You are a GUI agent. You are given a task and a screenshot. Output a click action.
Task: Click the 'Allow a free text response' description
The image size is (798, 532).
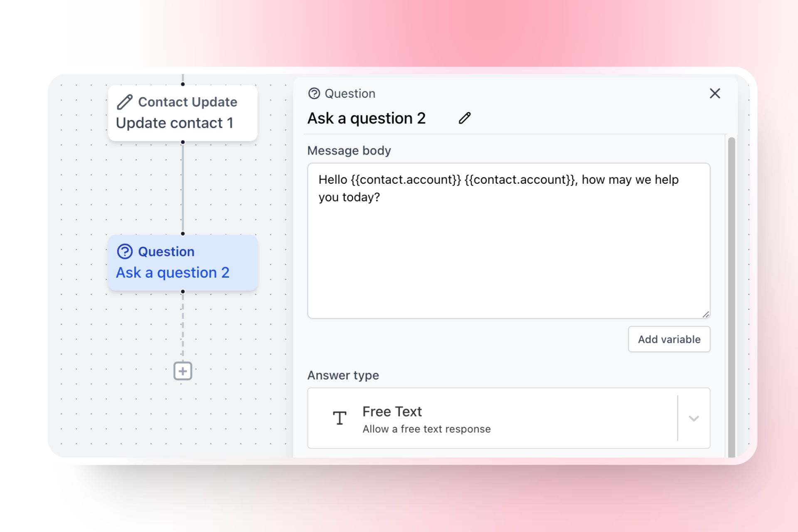[426, 429]
